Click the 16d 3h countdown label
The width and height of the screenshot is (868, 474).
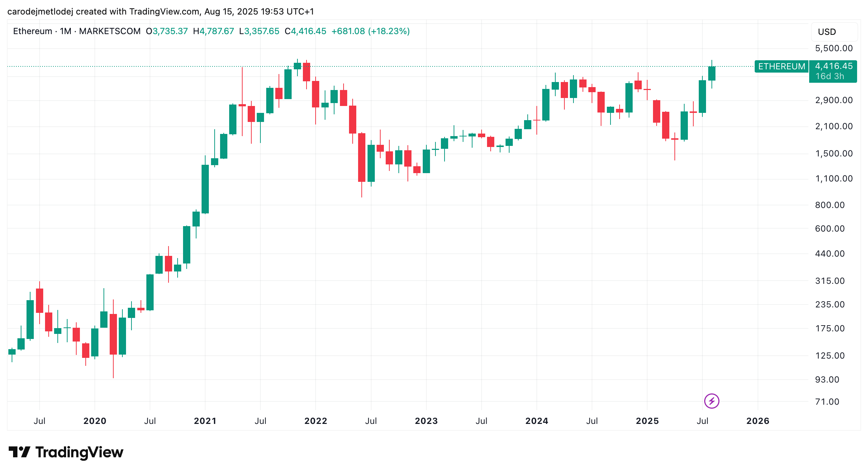(x=830, y=76)
